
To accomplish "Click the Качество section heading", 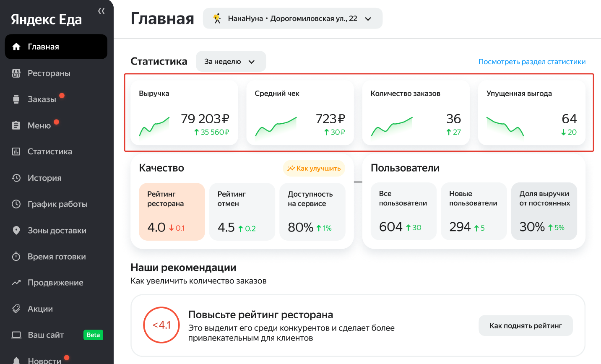I will (161, 168).
